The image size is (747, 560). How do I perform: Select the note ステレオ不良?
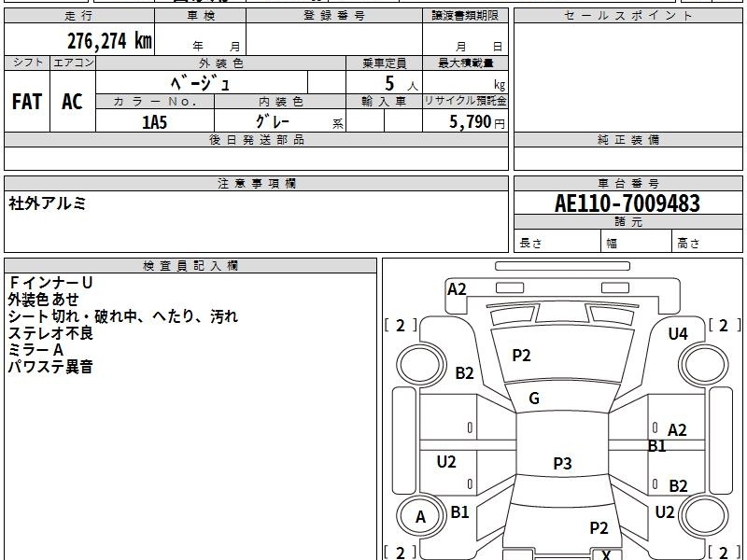(x=50, y=333)
